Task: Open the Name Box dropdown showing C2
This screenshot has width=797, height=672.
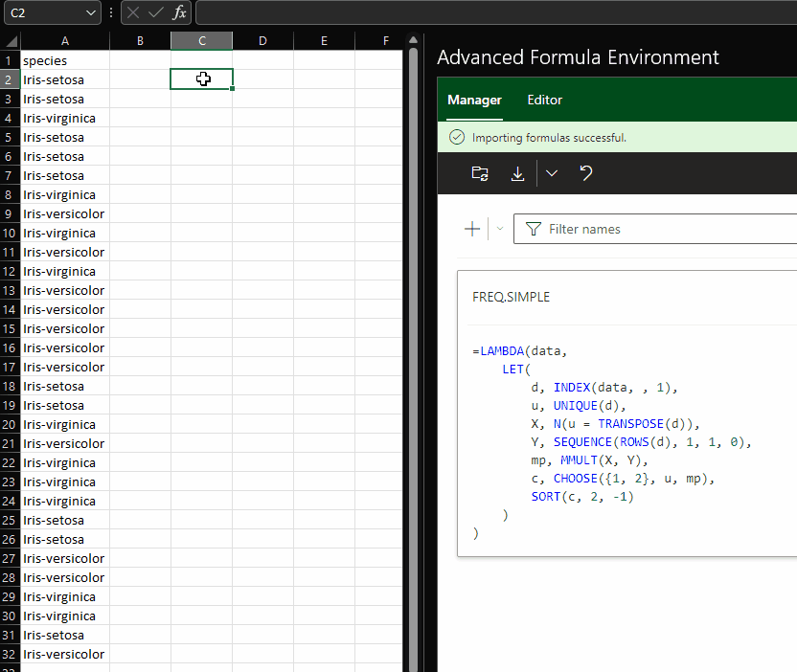Action: point(91,12)
